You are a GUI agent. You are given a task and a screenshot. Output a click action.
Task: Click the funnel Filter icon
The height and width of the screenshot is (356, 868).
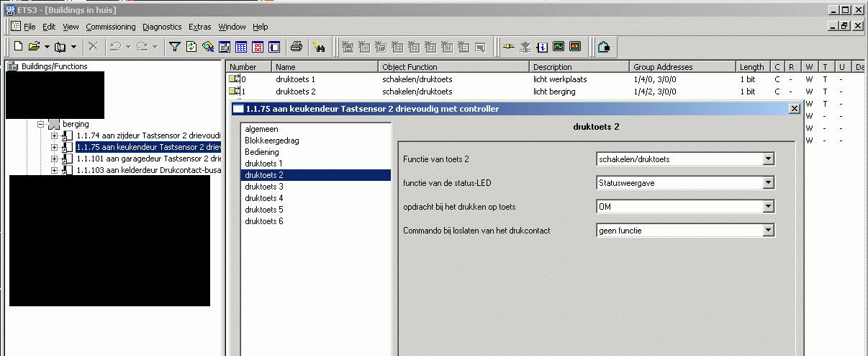tap(174, 47)
